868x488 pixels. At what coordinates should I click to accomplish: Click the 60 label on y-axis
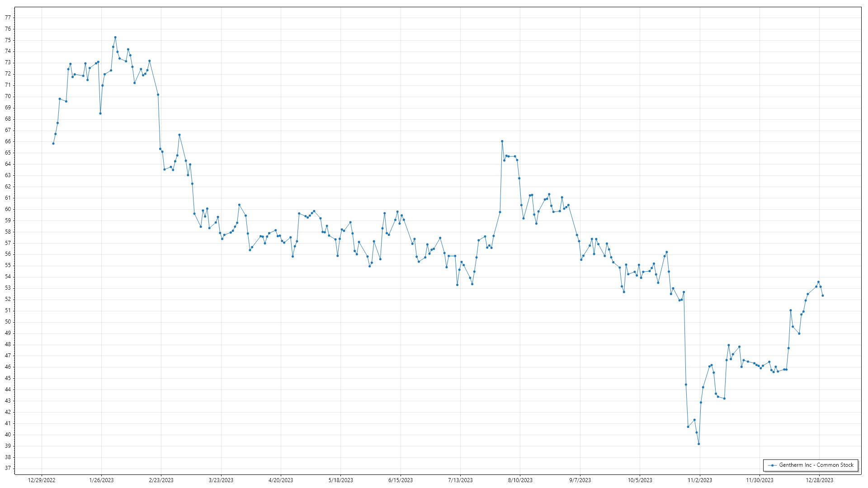pos(8,209)
